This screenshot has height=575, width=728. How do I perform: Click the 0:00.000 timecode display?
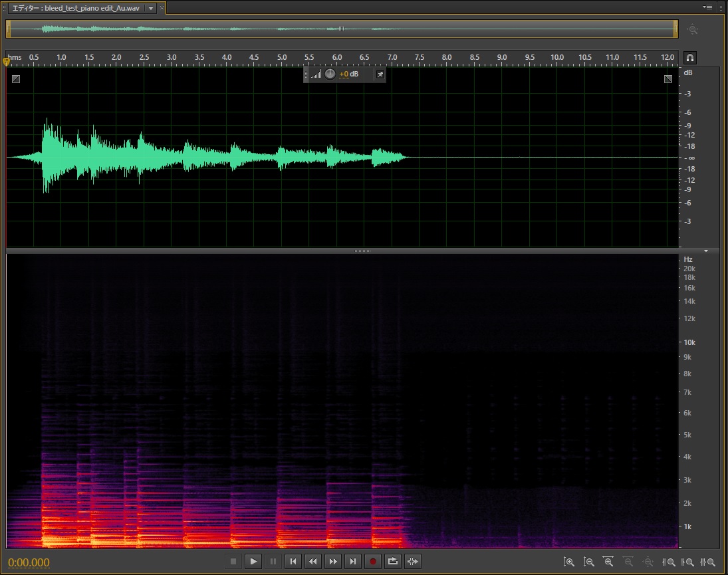tap(29, 562)
